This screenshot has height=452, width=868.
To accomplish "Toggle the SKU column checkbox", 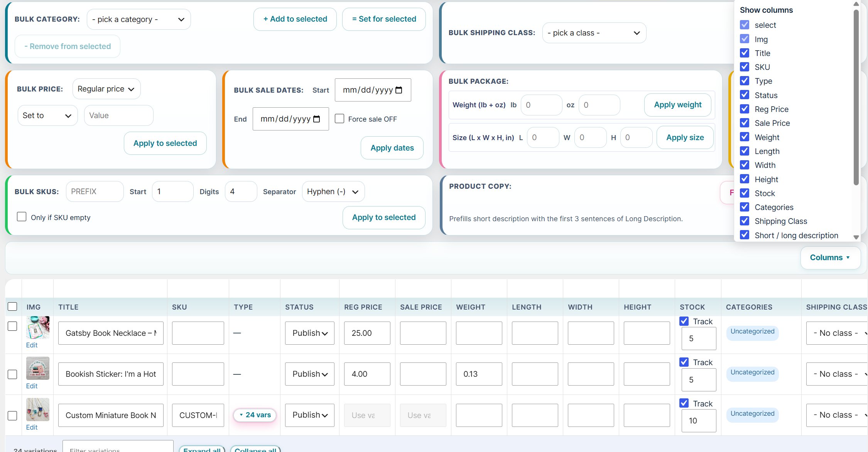I will click(745, 67).
